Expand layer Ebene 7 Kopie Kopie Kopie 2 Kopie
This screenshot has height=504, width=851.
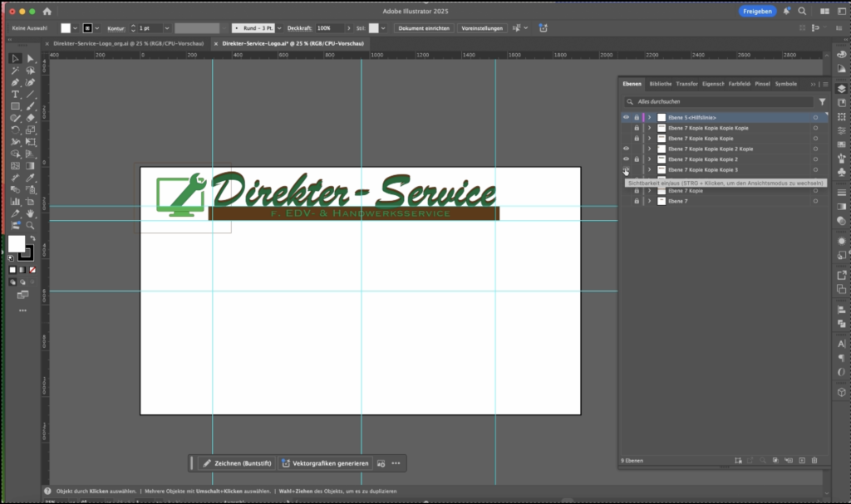tap(649, 149)
